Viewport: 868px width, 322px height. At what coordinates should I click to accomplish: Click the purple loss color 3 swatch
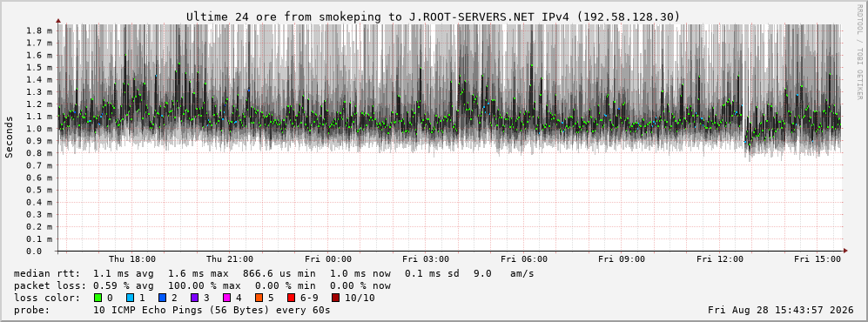194,299
